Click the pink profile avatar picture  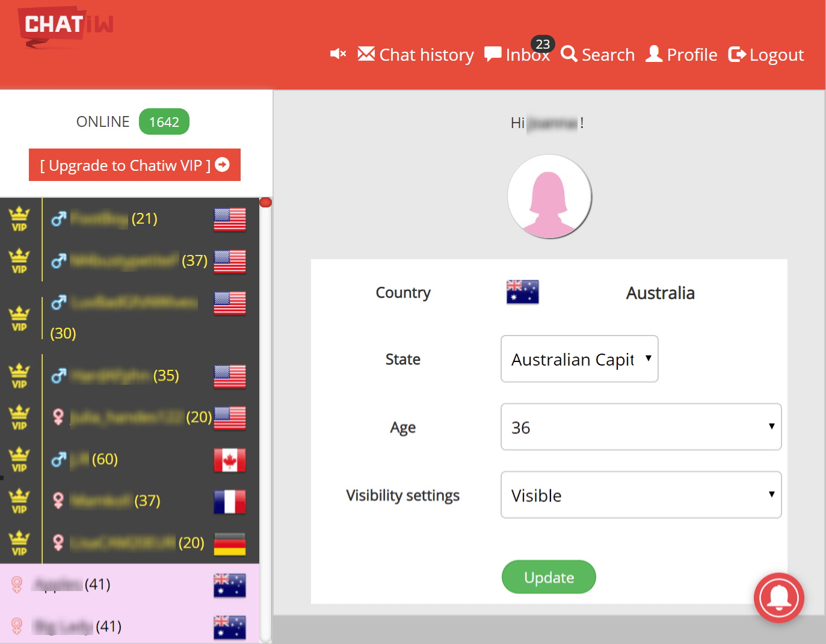pos(549,197)
